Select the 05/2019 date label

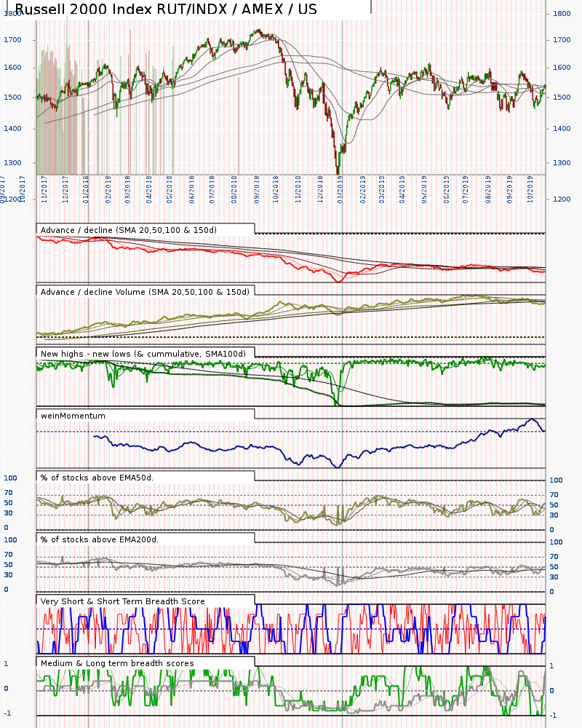click(x=423, y=189)
